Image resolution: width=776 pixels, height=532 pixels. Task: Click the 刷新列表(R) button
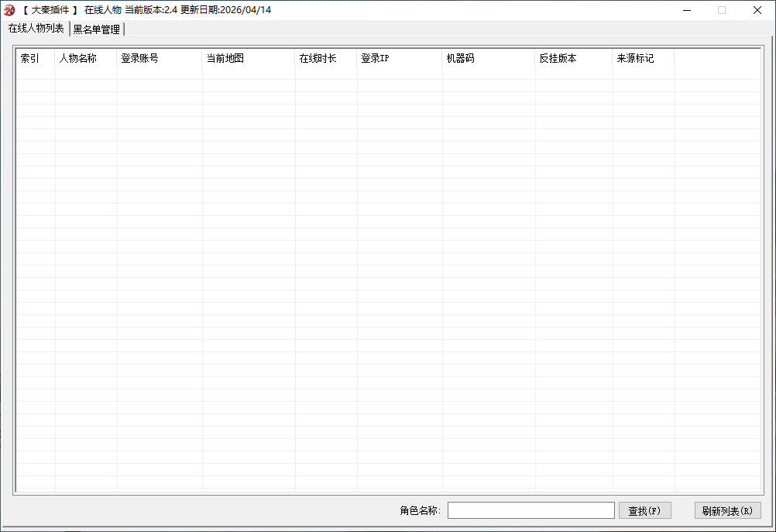727,510
